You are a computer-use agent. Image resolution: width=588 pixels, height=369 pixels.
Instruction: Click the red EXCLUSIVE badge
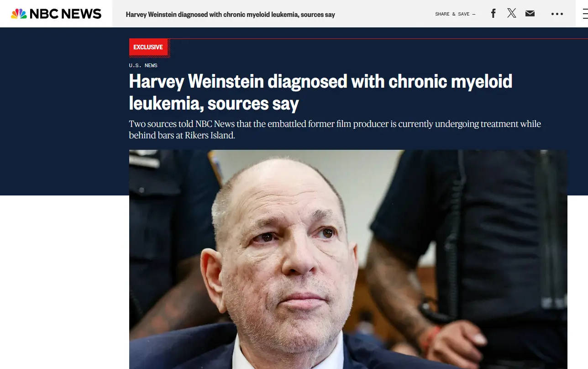[x=148, y=47]
